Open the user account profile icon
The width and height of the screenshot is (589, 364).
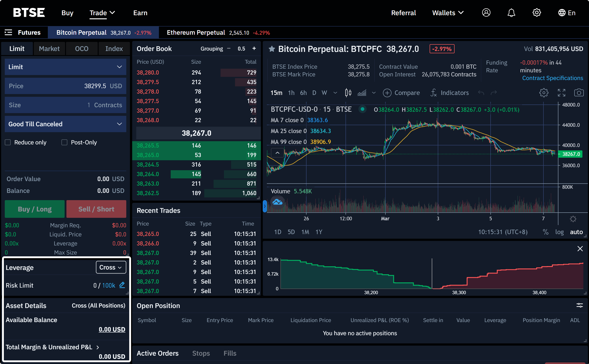(486, 12)
